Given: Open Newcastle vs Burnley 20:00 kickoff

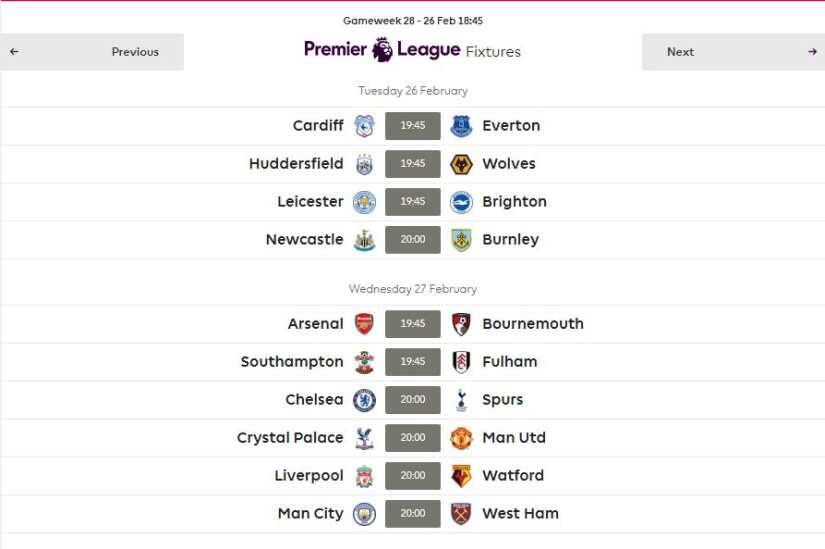Looking at the screenshot, I should [413, 240].
